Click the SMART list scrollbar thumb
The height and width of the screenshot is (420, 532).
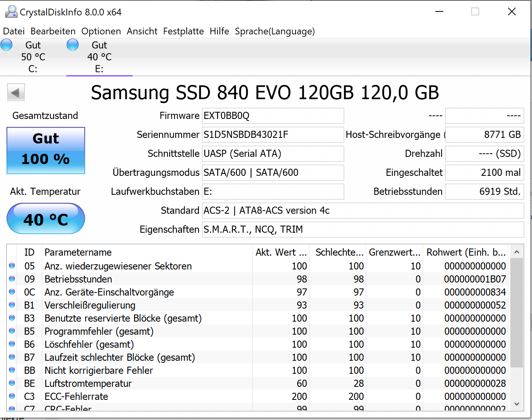point(517,313)
